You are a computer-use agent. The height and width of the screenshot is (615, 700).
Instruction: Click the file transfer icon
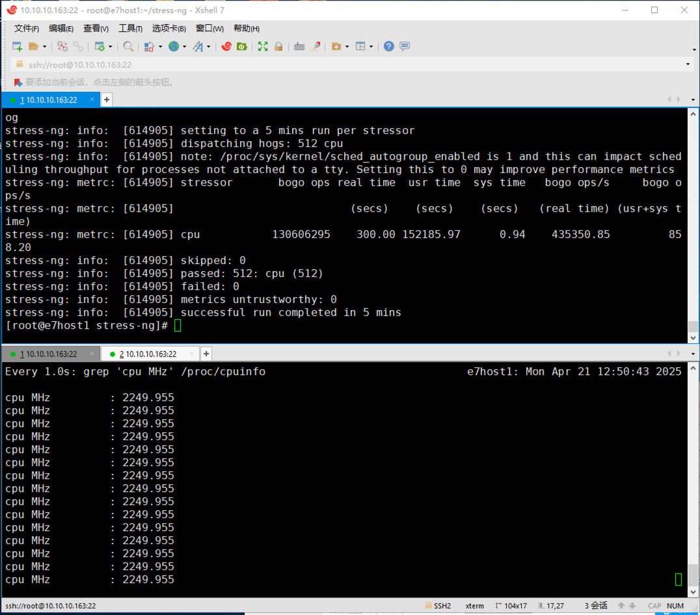[149, 46]
